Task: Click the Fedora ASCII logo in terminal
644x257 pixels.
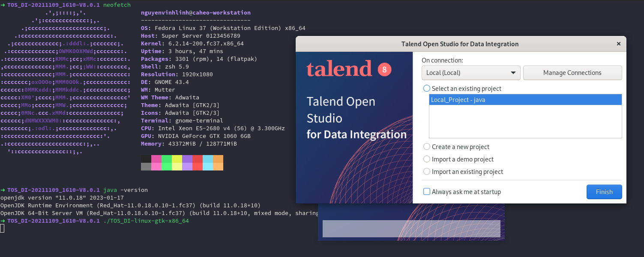Action: point(66,82)
